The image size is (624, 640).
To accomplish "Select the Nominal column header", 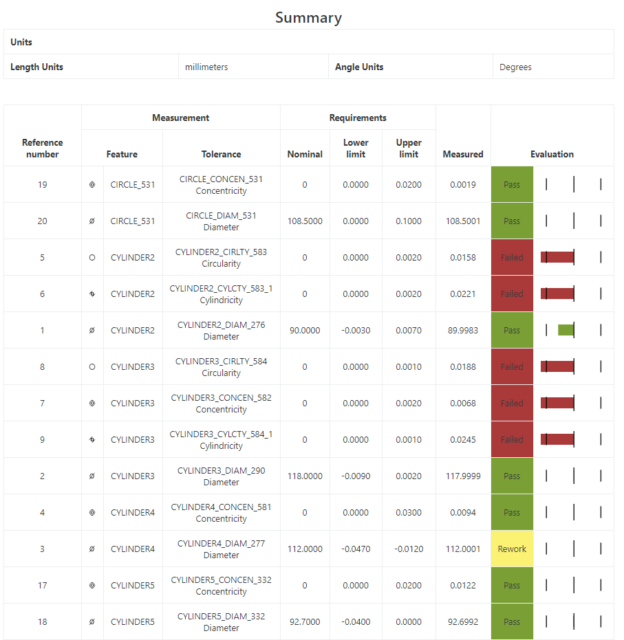I will [305, 154].
